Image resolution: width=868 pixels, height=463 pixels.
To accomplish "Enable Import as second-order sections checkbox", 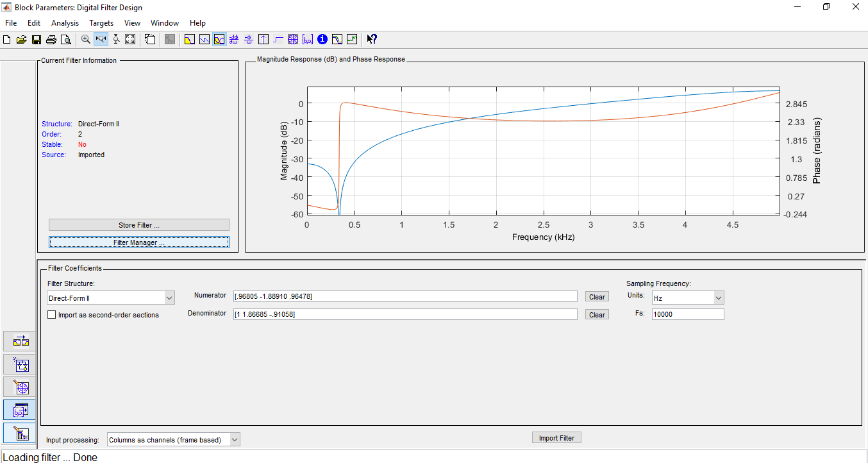I will point(52,315).
